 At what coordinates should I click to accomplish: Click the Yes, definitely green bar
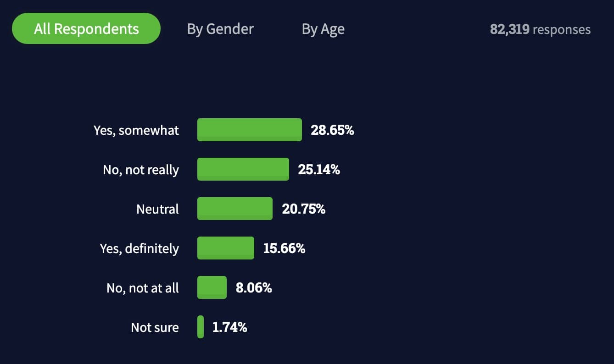click(x=226, y=248)
